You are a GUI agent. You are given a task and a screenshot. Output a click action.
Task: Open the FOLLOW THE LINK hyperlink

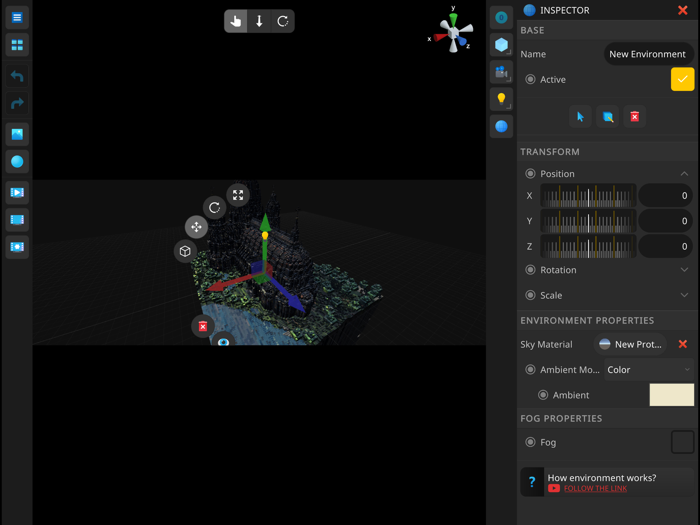(x=595, y=488)
